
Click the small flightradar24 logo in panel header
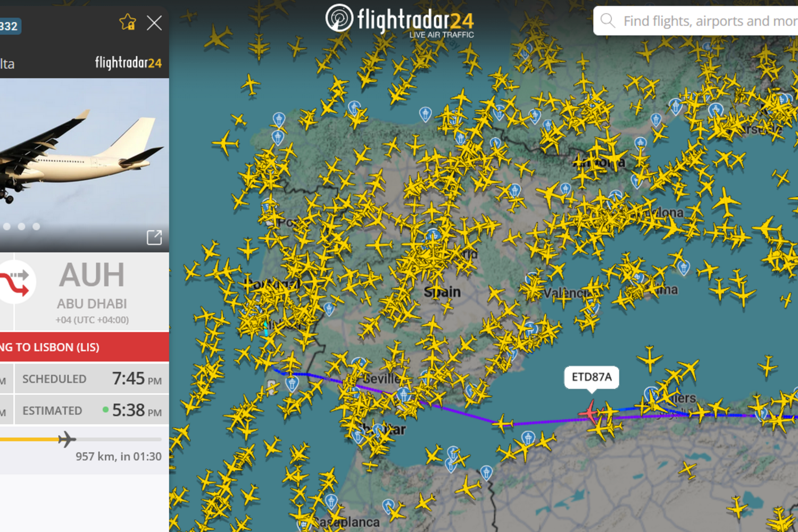[x=128, y=63]
